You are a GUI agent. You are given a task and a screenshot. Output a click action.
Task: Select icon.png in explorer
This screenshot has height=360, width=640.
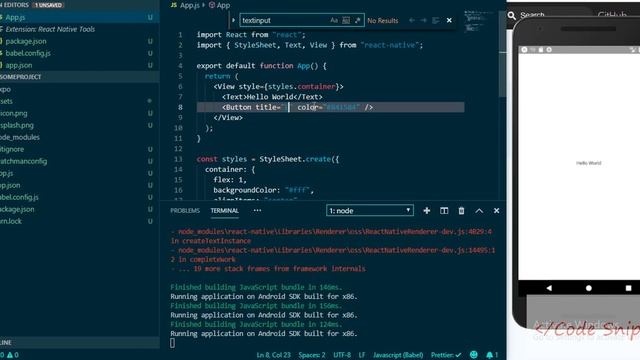coord(80,113)
